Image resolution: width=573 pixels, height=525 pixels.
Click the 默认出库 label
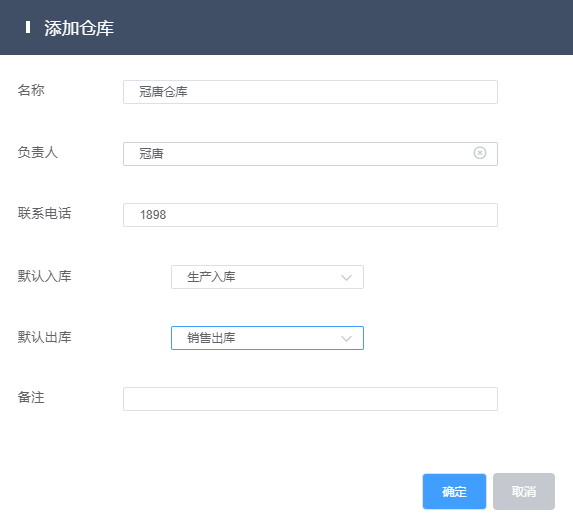coord(44,337)
